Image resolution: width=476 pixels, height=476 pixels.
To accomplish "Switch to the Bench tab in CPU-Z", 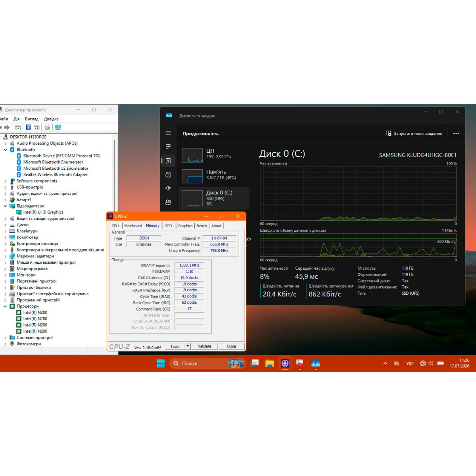I will pyautogui.click(x=202, y=226).
